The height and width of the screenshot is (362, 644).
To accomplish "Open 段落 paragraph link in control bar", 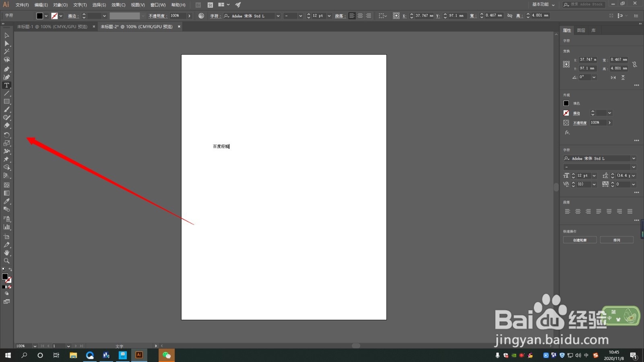I will [339, 16].
